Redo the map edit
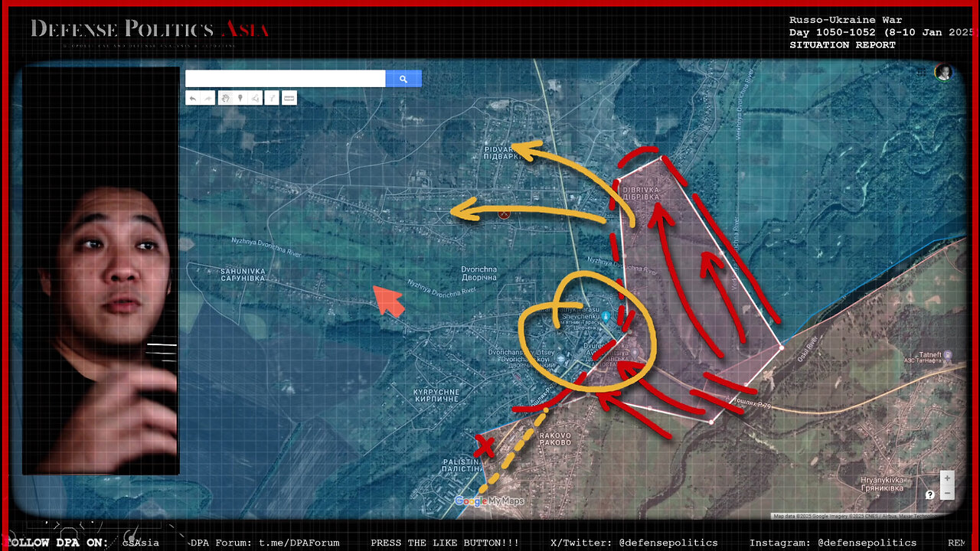The width and height of the screenshot is (980, 551). point(207,98)
